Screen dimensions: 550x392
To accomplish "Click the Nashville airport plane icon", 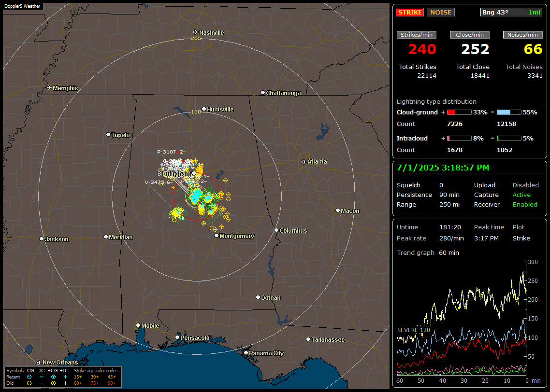I will [x=195, y=32].
